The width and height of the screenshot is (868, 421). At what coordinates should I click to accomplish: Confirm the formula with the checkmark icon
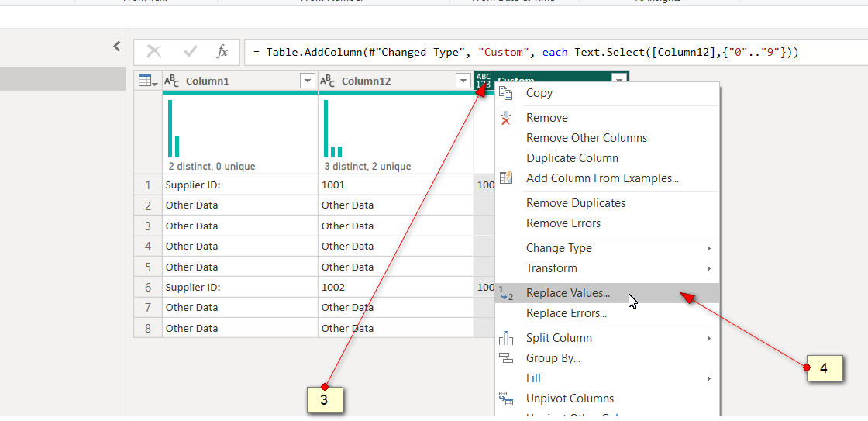pyautogui.click(x=191, y=52)
